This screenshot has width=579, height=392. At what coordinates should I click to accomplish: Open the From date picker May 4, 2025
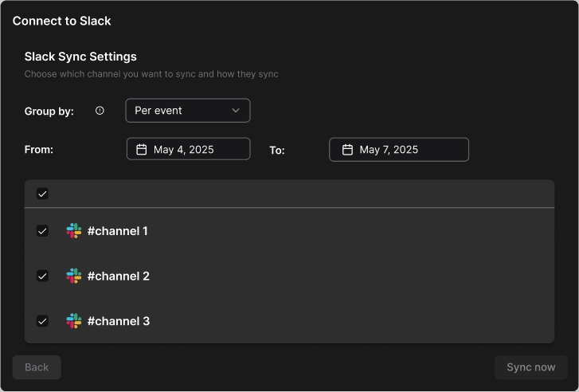[x=188, y=149]
